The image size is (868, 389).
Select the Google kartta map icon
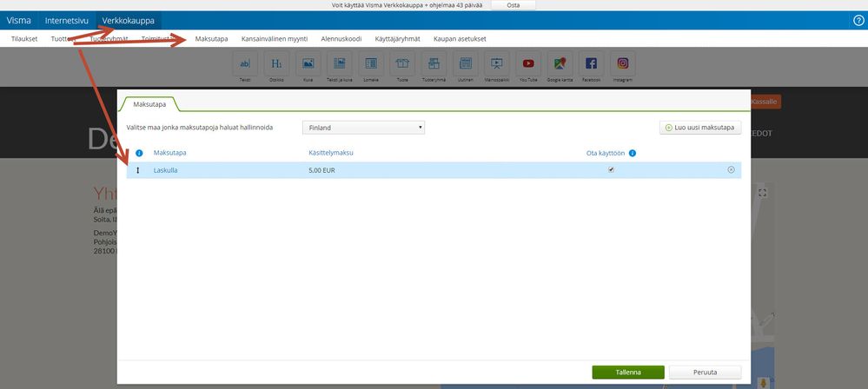[x=560, y=63]
